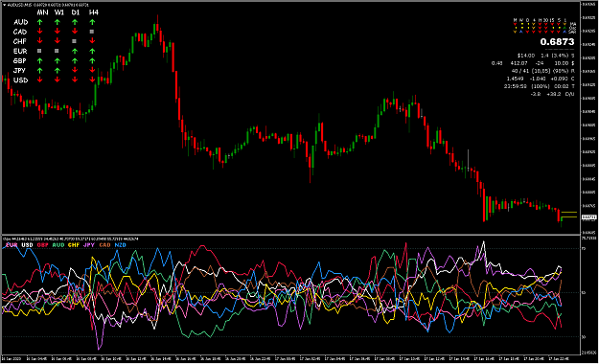The height and width of the screenshot is (364, 599).
Task: Click the EUR W1 neutral gray square
Action: tap(57, 51)
